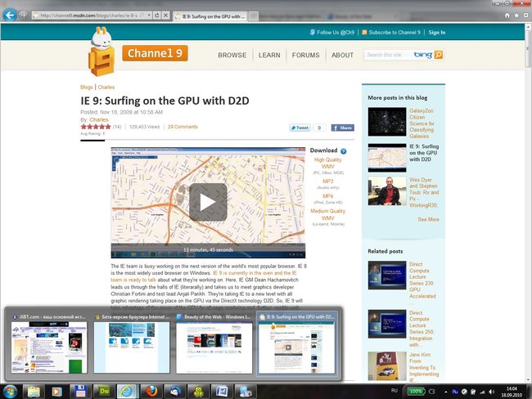Open the Windows Start orb
Image resolution: width=532 pixels, height=399 pixels.
tap(10, 392)
